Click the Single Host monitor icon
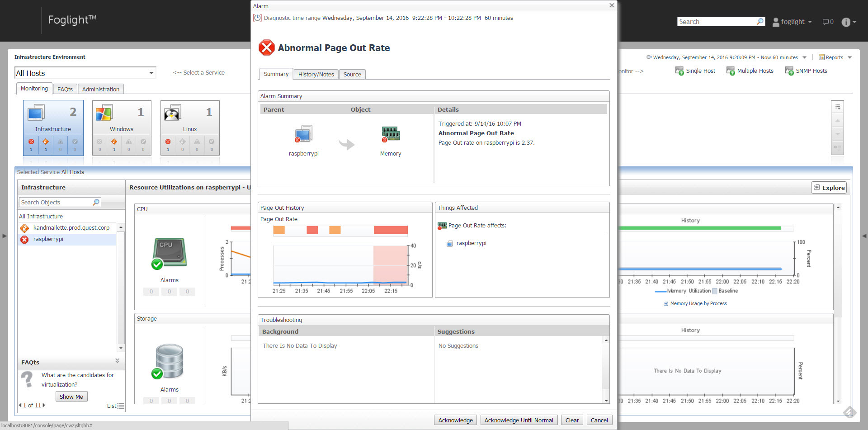The image size is (868, 430). 679,71
